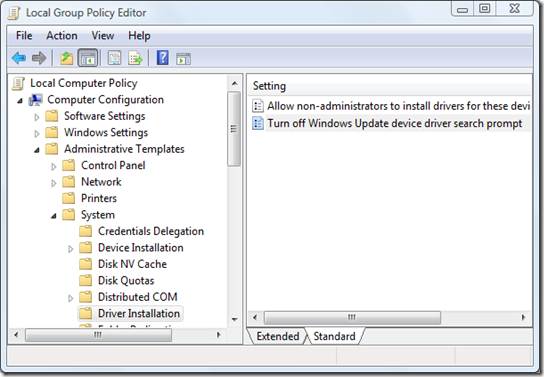
Task: Click the Printers folder icon
Action: pyautogui.click(x=68, y=198)
